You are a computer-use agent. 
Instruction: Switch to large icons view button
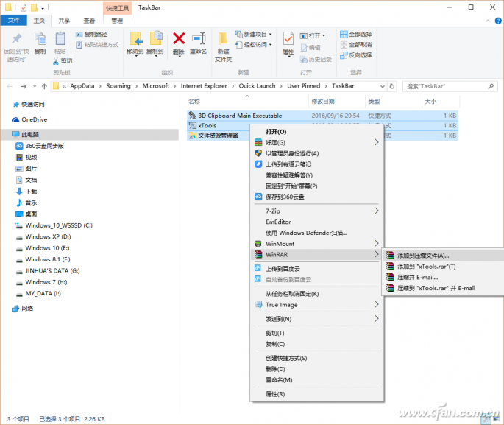tap(495, 419)
